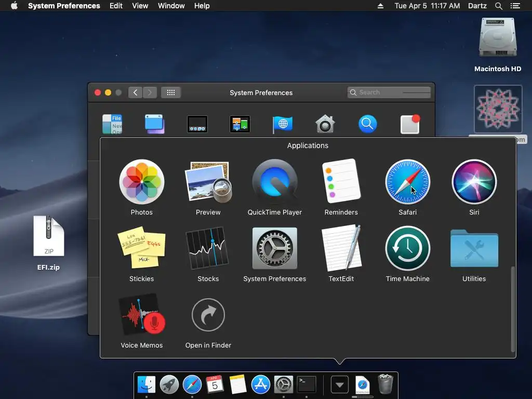Open the Window menu

pos(171,6)
